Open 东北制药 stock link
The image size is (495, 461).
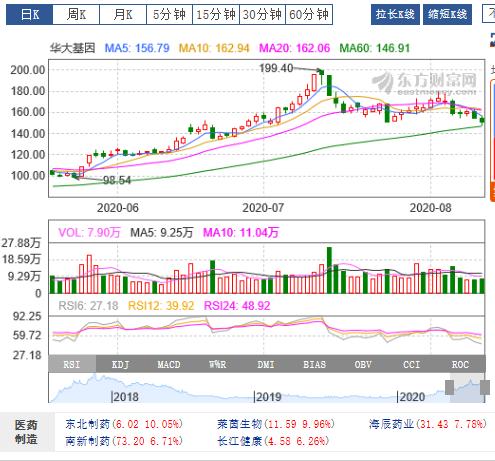point(88,424)
